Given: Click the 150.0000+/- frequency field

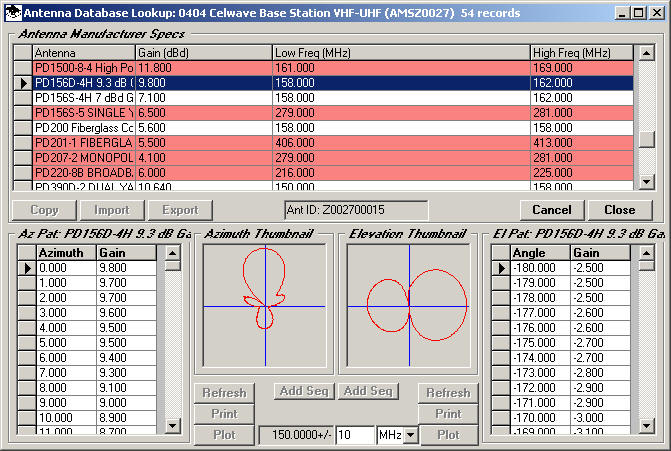Looking at the screenshot, I should (297, 436).
